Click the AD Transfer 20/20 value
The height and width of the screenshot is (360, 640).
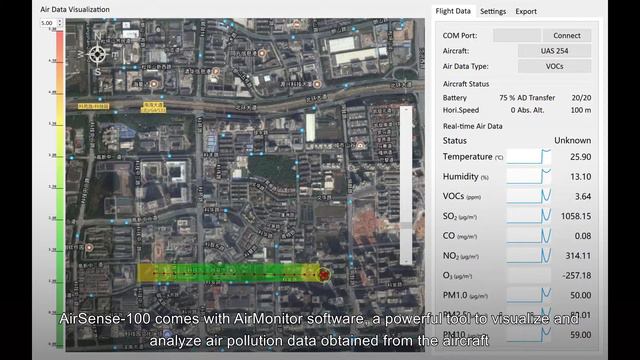pos(581,98)
